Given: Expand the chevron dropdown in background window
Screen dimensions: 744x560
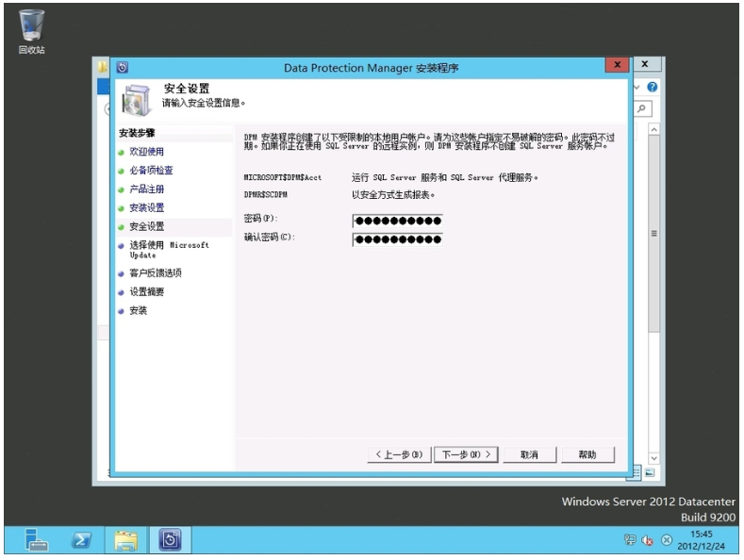Looking at the screenshot, I should click(x=637, y=87).
